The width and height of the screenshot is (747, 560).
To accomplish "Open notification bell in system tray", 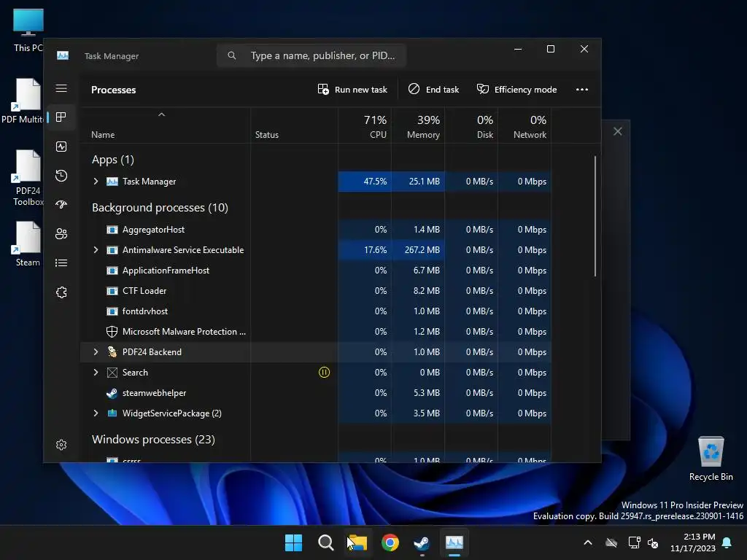I will click(x=727, y=542).
